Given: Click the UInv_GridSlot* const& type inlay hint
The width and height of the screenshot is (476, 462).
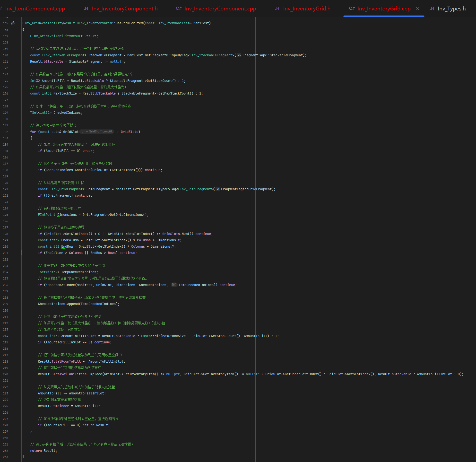Looking at the screenshot, I should (97, 131).
